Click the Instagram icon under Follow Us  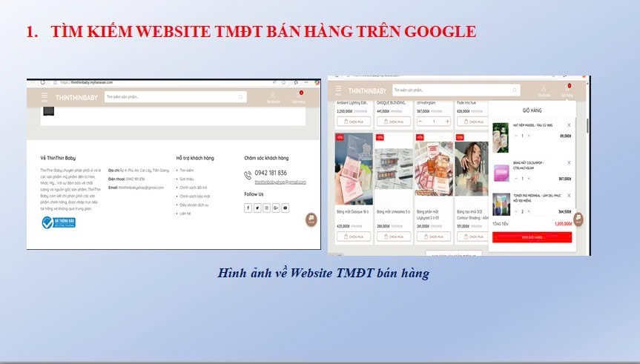[266, 208]
